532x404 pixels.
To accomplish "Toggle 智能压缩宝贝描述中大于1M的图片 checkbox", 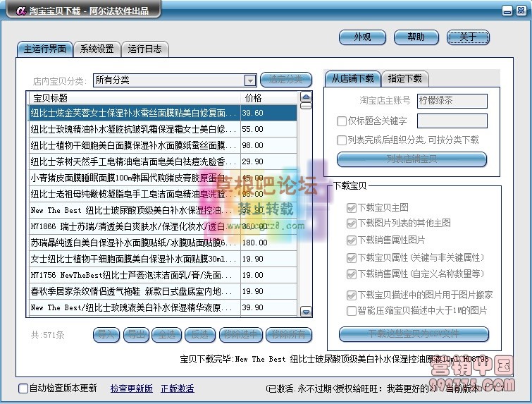I will [x=352, y=311].
